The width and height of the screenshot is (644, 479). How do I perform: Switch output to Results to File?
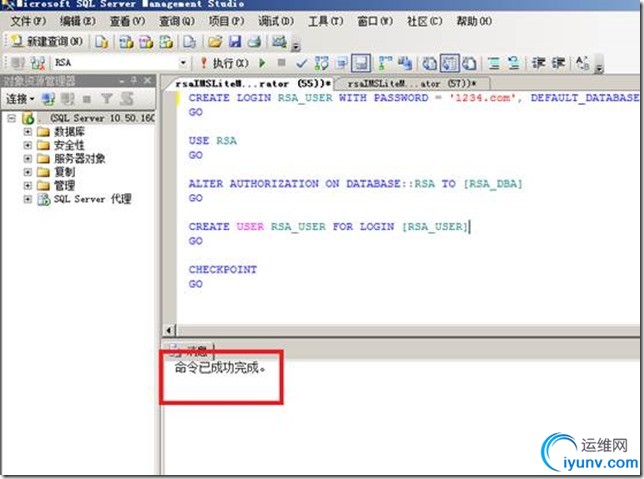point(469,63)
